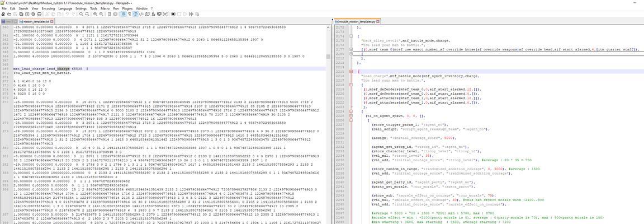
Task: Click the Print toolbar icon
Action: pos(39,13)
